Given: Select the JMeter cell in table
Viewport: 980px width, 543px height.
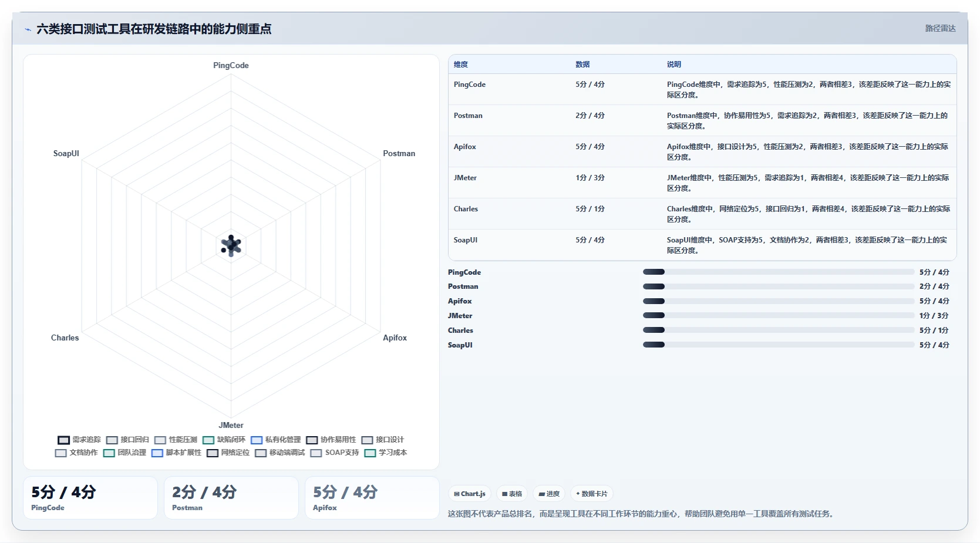Looking at the screenshot, I should click(x=465, y=178).
